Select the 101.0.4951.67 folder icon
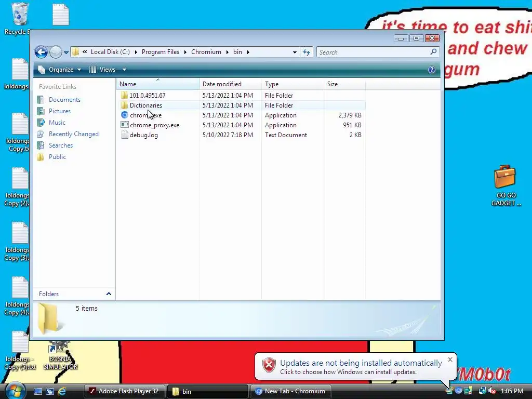 click(x=124, y=96)
